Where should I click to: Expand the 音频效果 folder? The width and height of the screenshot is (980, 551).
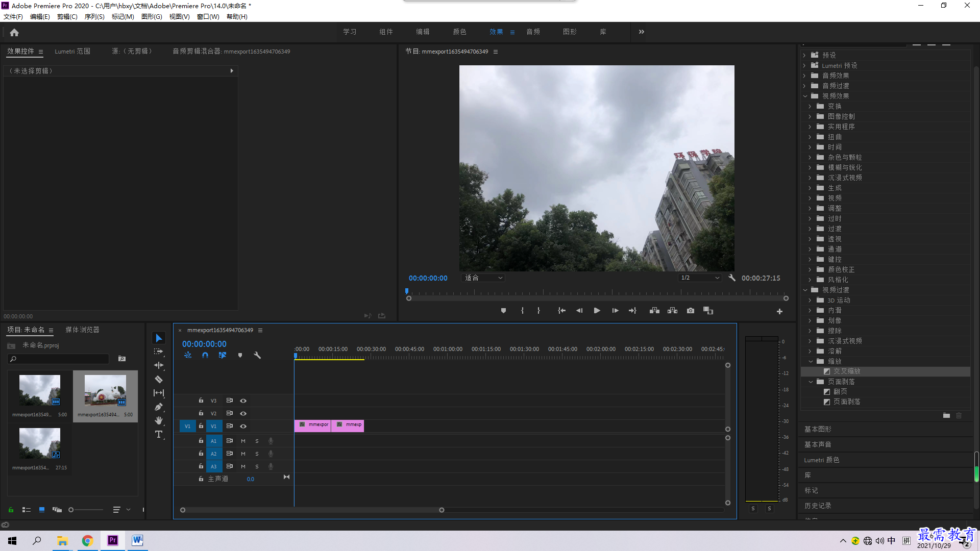pyautogui.click(x=804, y=76)
